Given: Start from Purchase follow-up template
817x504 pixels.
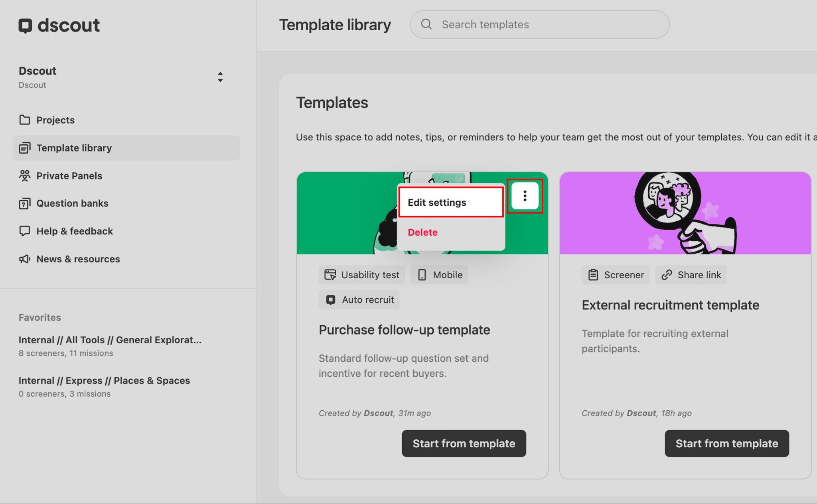Looking at the screenshot, I should click(464, 443).
